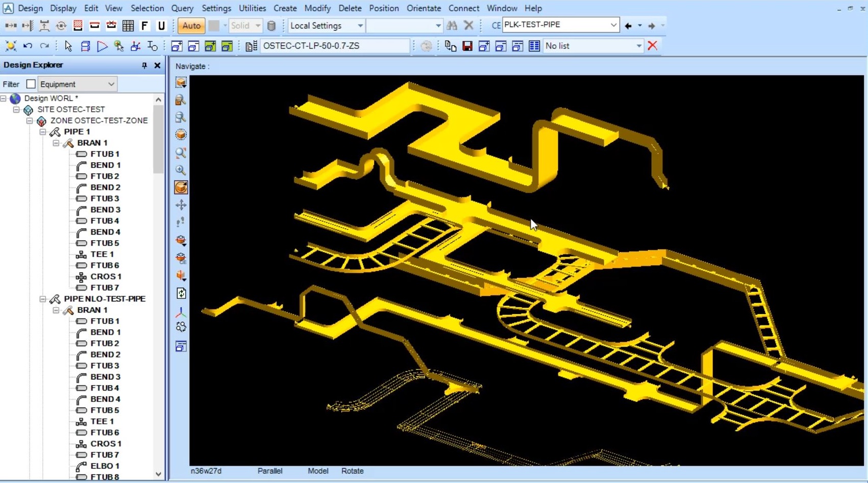This screenshot has width=868, height=483.
Task: Open the Solid representation dropdown
Action: 258,26
